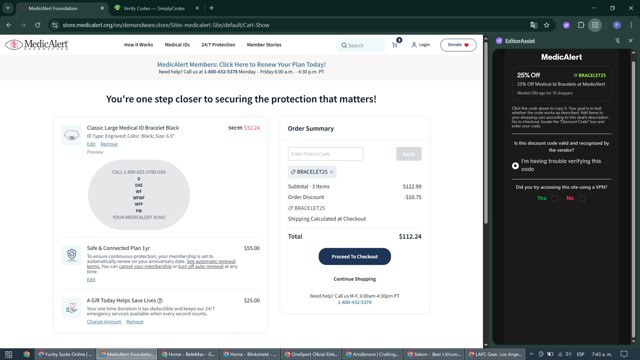Click the renew your plan banner link

click(x=241, y=64)
